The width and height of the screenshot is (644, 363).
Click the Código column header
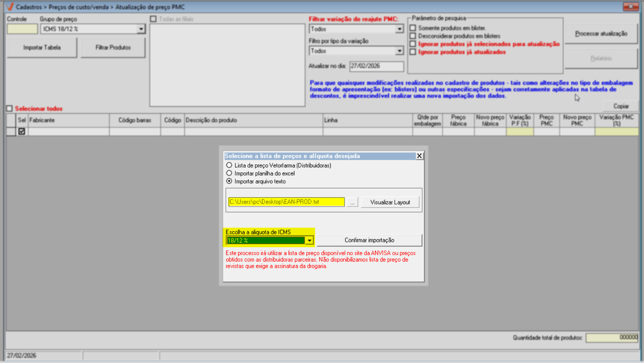[172, 120]
